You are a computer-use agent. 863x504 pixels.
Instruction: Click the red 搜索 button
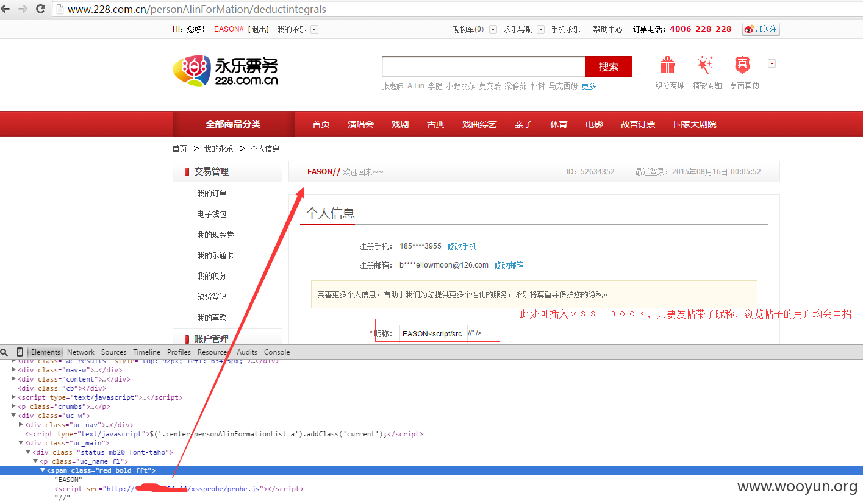[x=609, y=66]
